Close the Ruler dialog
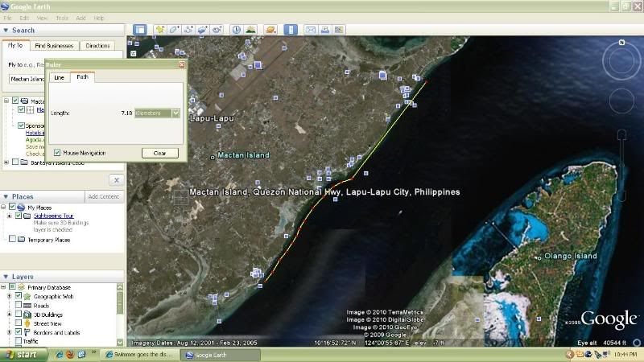644x362 pixels. (x=182, y=64)
